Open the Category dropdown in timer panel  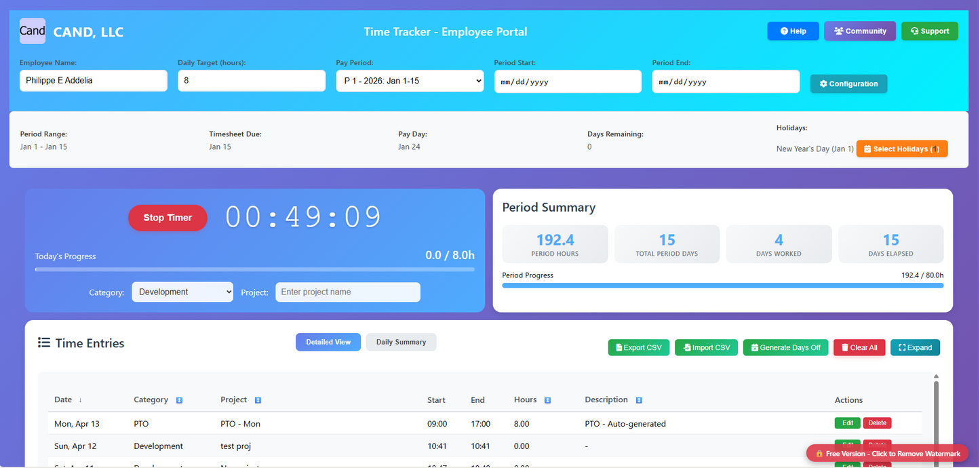182,292
